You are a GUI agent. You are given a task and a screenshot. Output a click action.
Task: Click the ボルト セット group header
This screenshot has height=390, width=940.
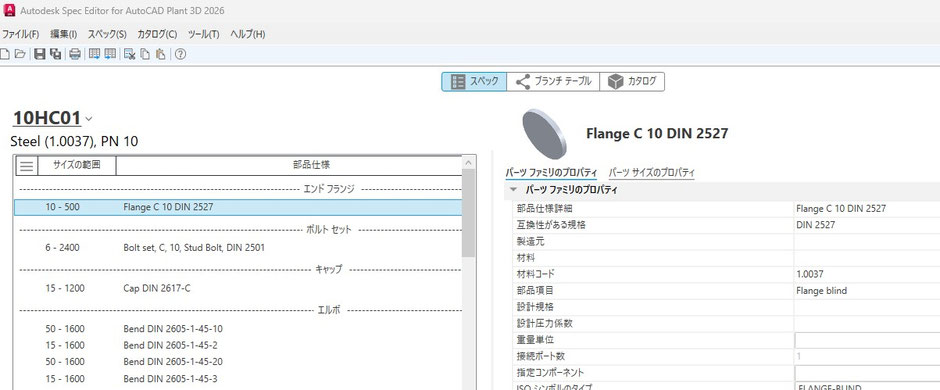point(329,230)
